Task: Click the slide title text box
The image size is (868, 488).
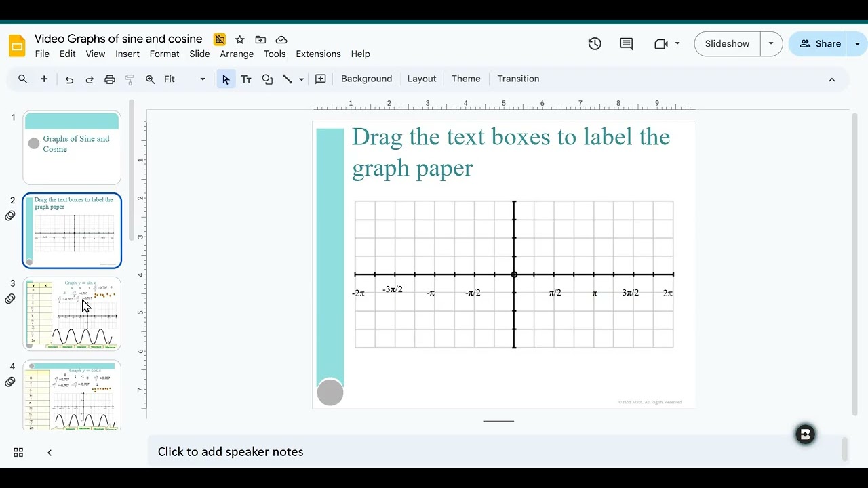Action: (x=511, y=152)
